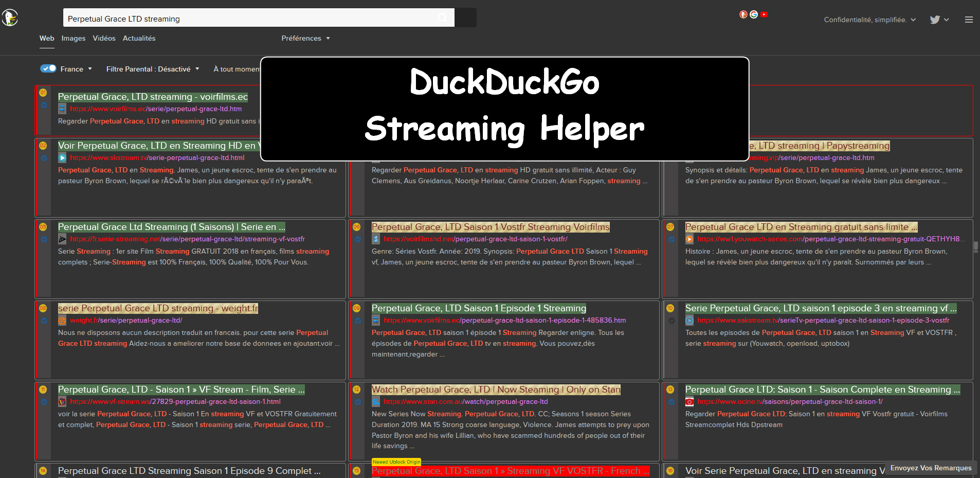Open DuckDuckGo home via the duck logo
Viewport: 980px width, 478px height.
[x=10, y=17]
